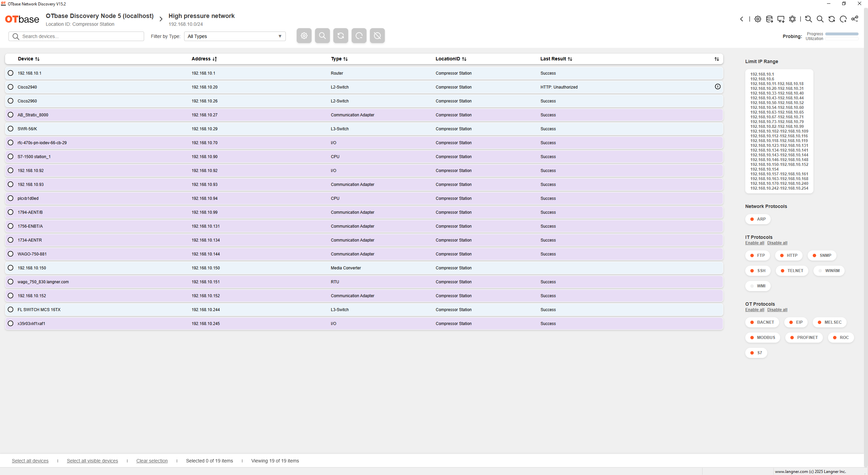Focus the Search devices input field
This screenshot has width=868, height=475.
(x=76, y=36)
